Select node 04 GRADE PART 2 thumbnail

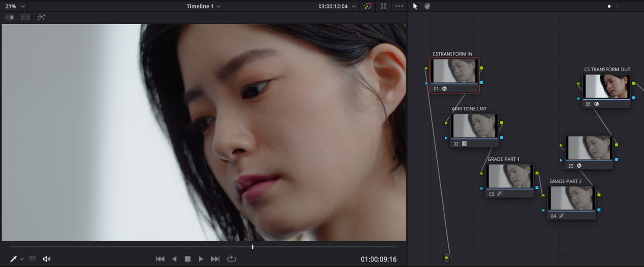tap(572, 198)
